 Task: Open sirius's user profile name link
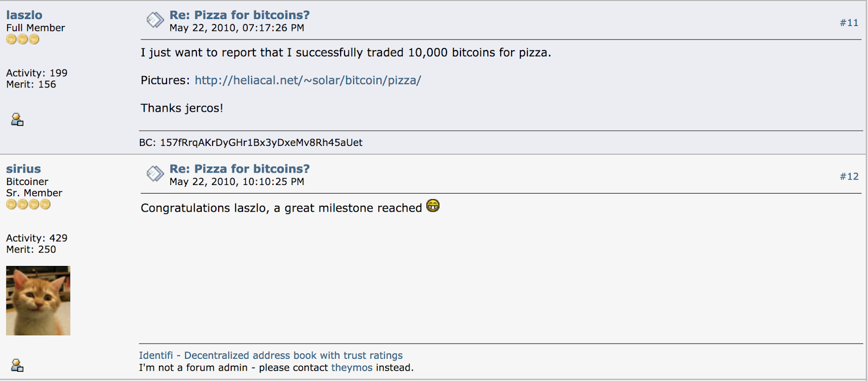tap(23, 169)
